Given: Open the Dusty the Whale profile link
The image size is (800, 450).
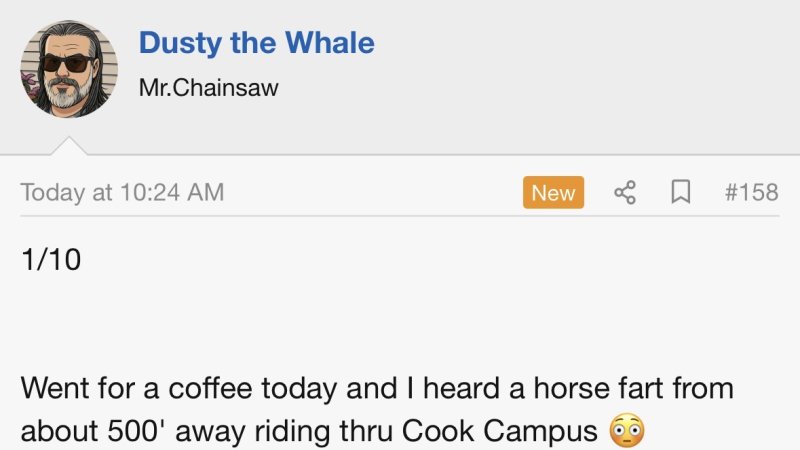Looking at the screenshot, I should pyautogui.click(x=256, y=43).
